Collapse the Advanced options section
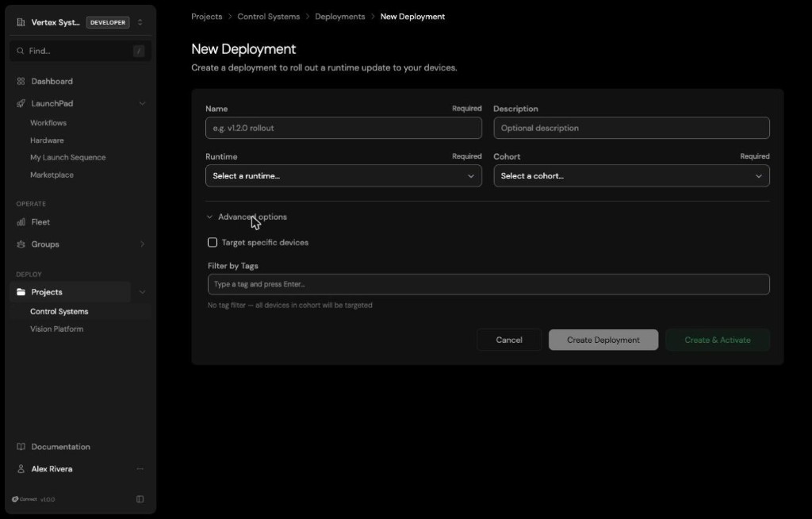 pos(247,217)
